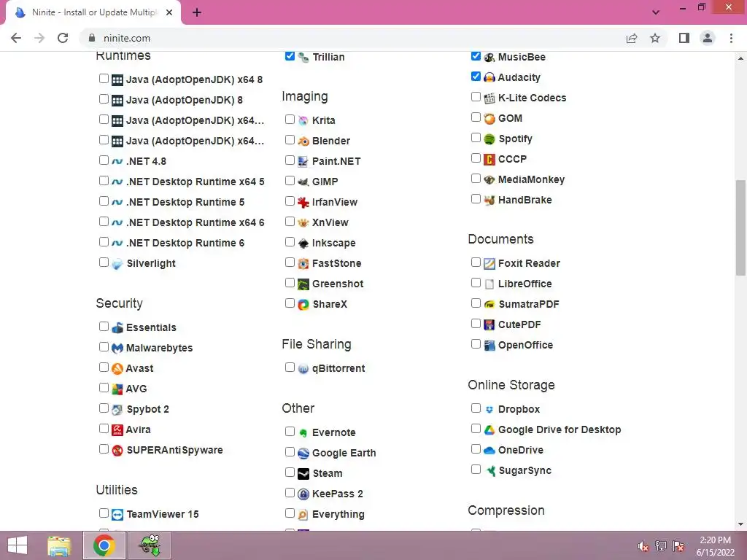This screenshot has width=747, height=560.
Task: Check the .NET 4.8 checkbox
Action: 104,160
